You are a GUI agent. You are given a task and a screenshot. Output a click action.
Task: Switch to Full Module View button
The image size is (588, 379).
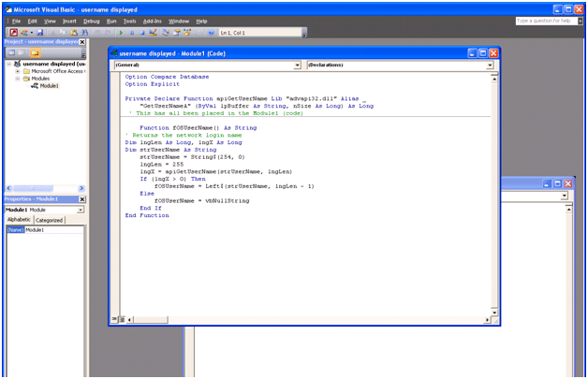click(124, 319)
